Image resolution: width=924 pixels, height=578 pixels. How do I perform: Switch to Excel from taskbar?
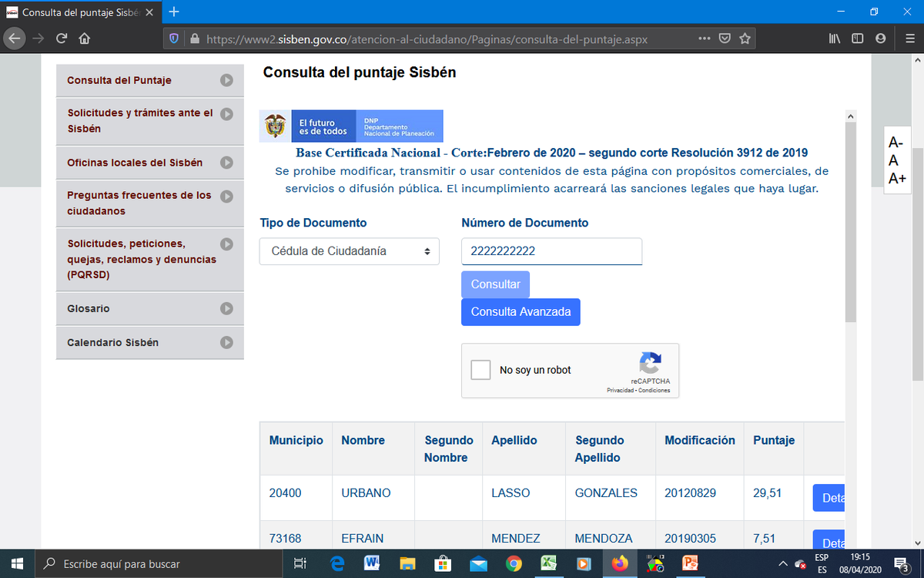click(x=549, y=564)
